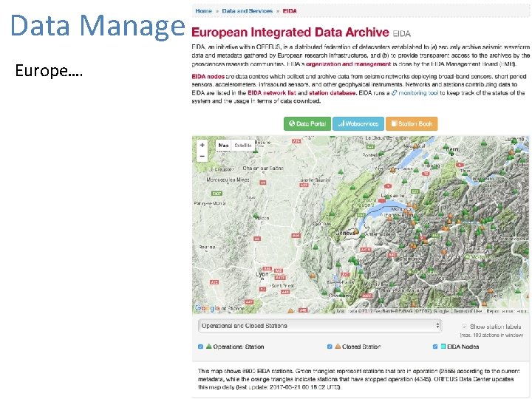The width and height of the screenshot is (532, 399).
Task: Click the green Operational Station legend triangle
Action: (208, 347)
